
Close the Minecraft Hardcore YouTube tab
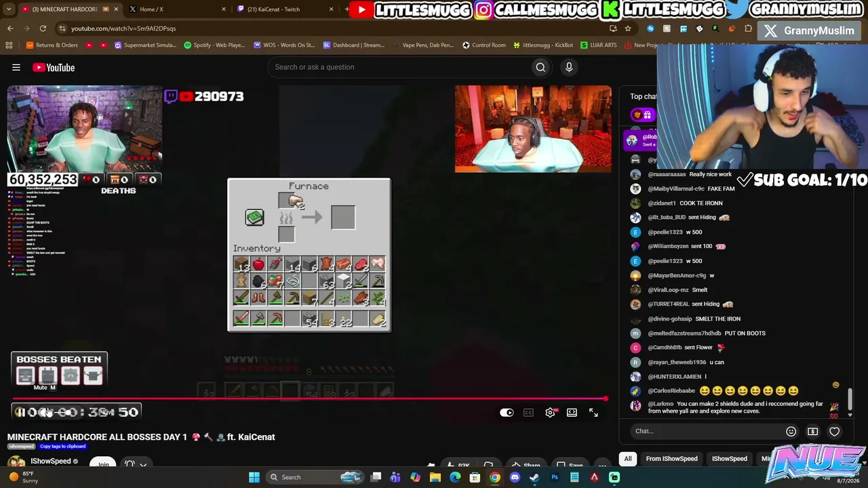(x=116, y=9)
